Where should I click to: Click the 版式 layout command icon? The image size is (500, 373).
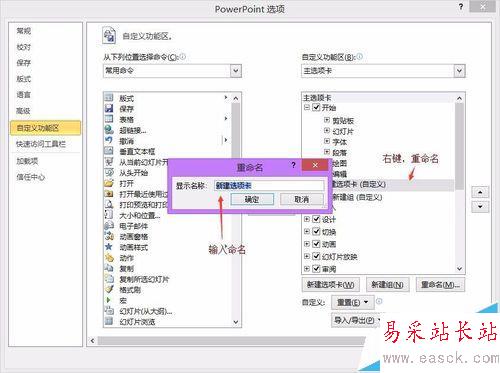pos(109,98)
